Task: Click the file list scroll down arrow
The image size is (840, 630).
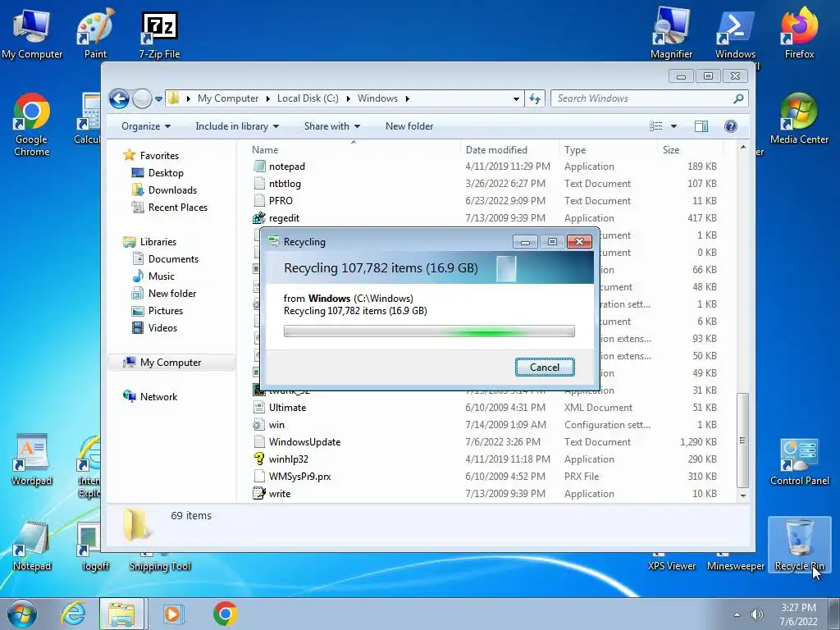Action: (742, 496)
